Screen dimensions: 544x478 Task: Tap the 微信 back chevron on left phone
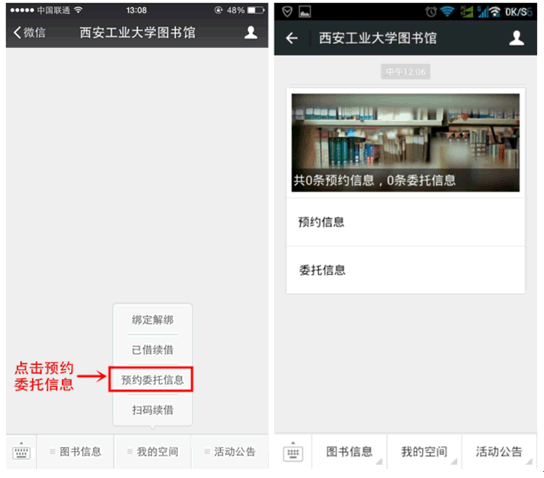(29, 33)
